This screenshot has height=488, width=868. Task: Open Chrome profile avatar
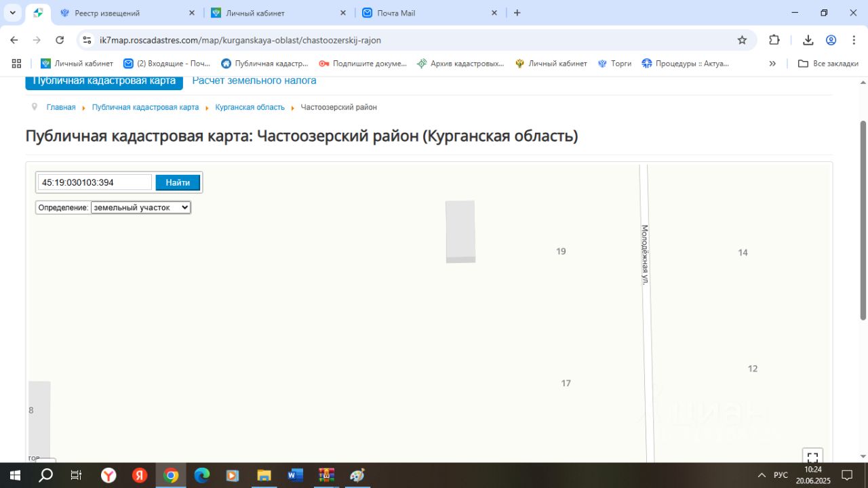pos(831,40)
